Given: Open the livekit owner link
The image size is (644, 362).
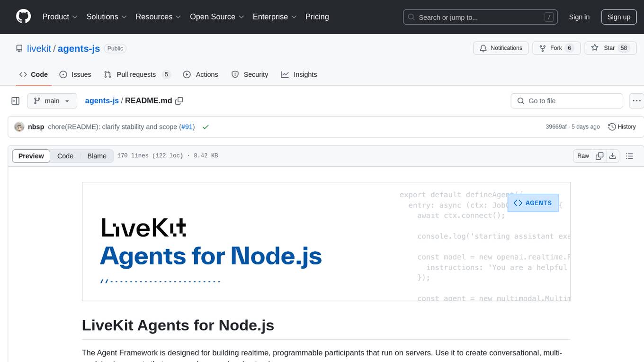Looking at the screenshot, I should click(x=39, y=48).
